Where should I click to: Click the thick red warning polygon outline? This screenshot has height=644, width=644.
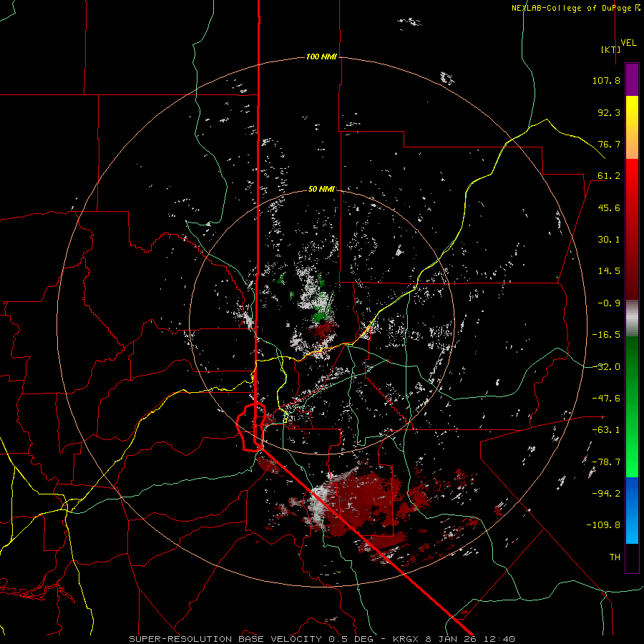[x=251, y=427]
